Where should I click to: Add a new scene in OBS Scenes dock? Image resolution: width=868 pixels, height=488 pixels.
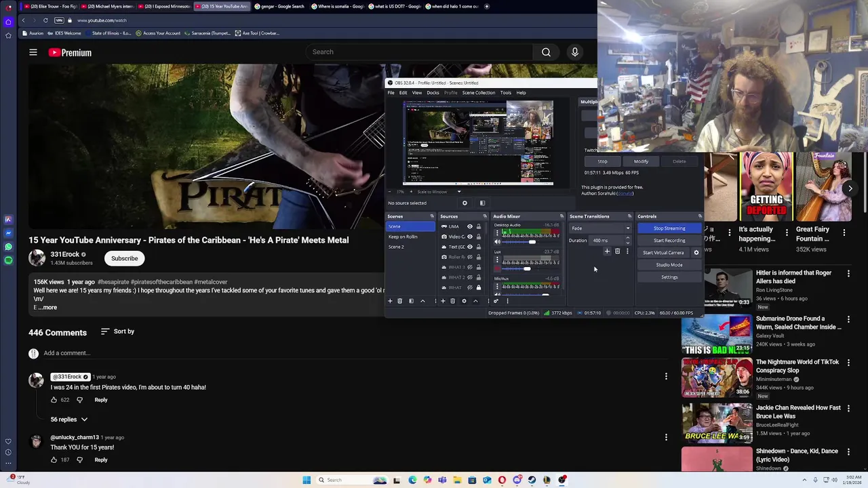pos(390,301)
